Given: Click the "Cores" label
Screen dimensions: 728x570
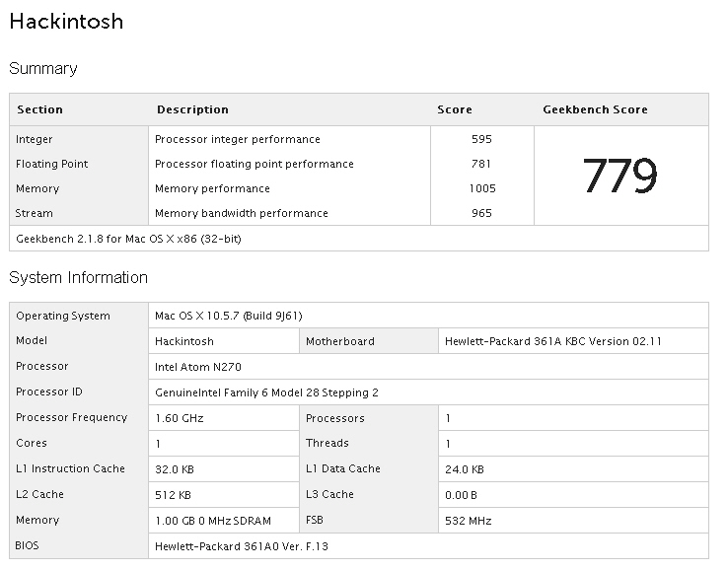Looking at the screenshot, I should [32, 443].
